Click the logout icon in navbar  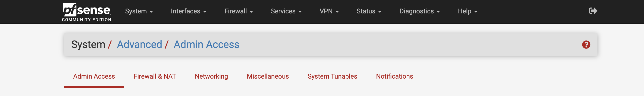click(x=593, y=11)
